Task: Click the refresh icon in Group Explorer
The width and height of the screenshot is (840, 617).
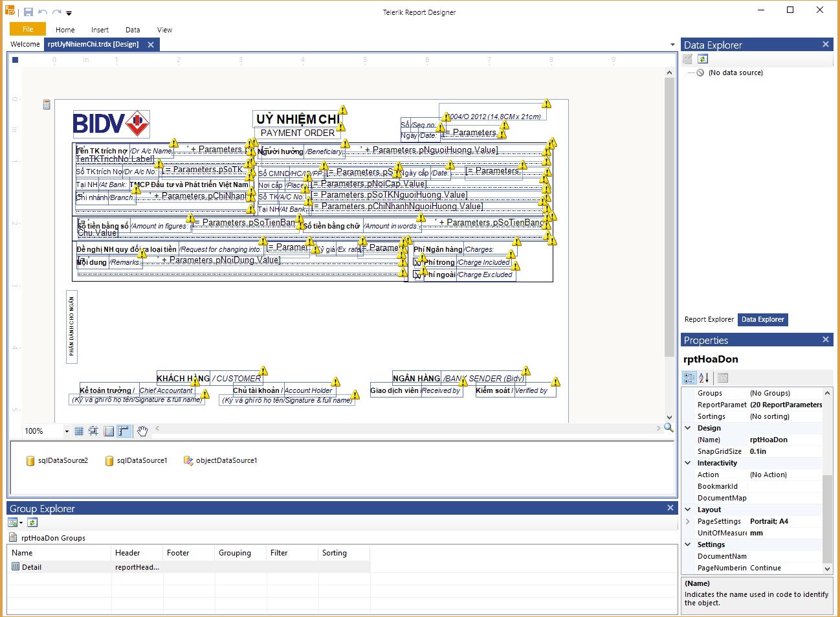Action: (x=32, y=522)
